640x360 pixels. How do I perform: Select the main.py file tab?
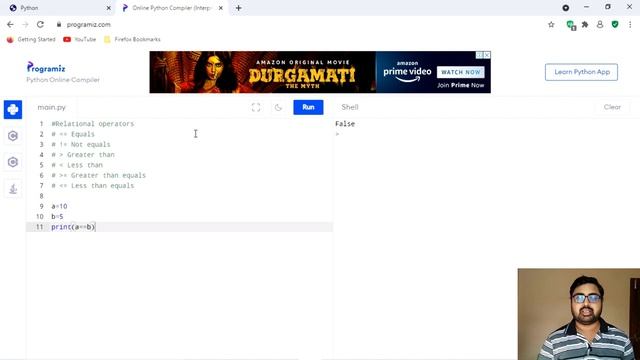[x=51, y=107]
